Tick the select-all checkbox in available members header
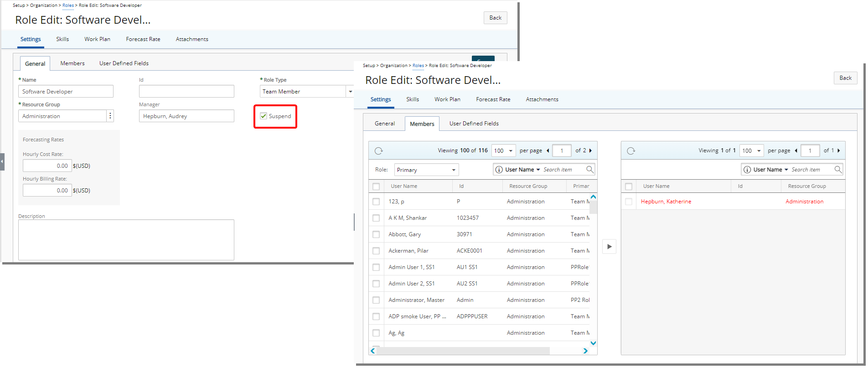Viewport: 868px width, 368px height. (376, 187)
